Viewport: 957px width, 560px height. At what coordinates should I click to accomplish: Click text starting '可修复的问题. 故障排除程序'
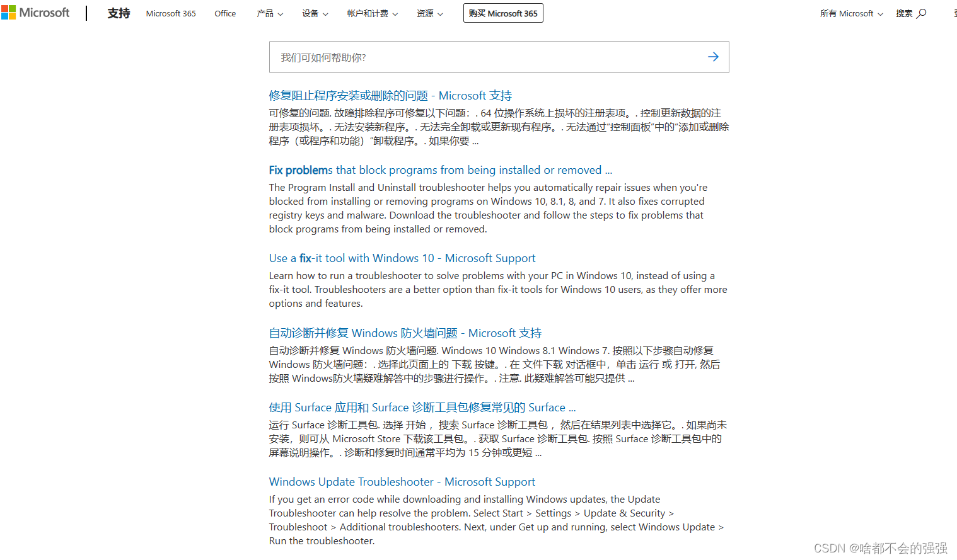[x=499, y=127]
